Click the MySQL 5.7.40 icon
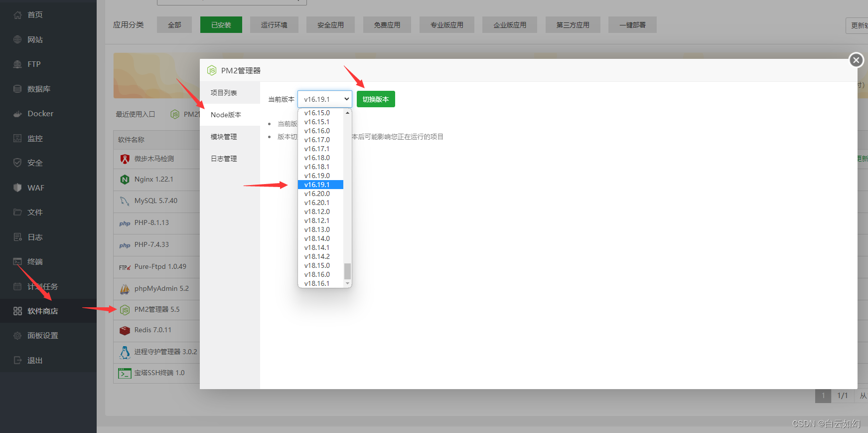The height and width of the screenshot is (433, 868). tap(125, 201)
